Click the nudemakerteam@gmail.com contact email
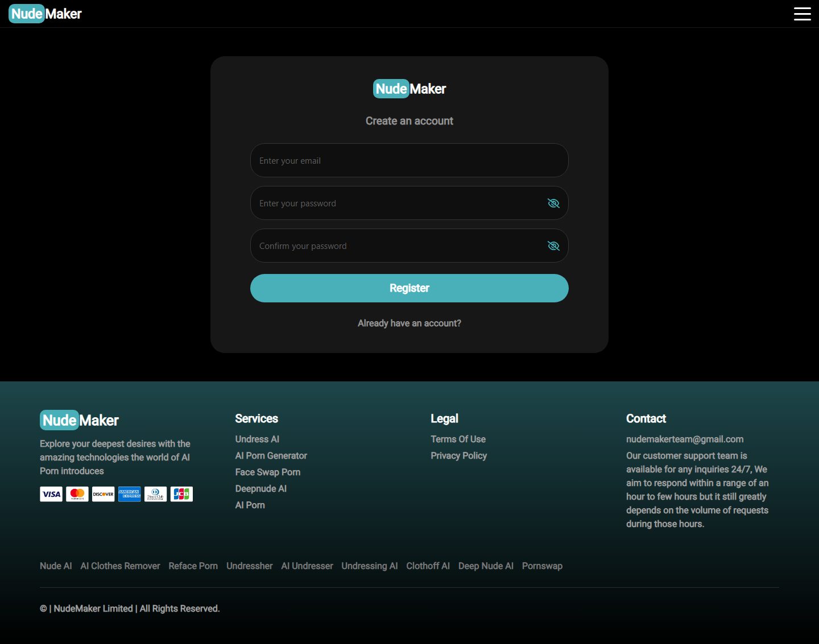819x644 pixels. click(685, 439)
